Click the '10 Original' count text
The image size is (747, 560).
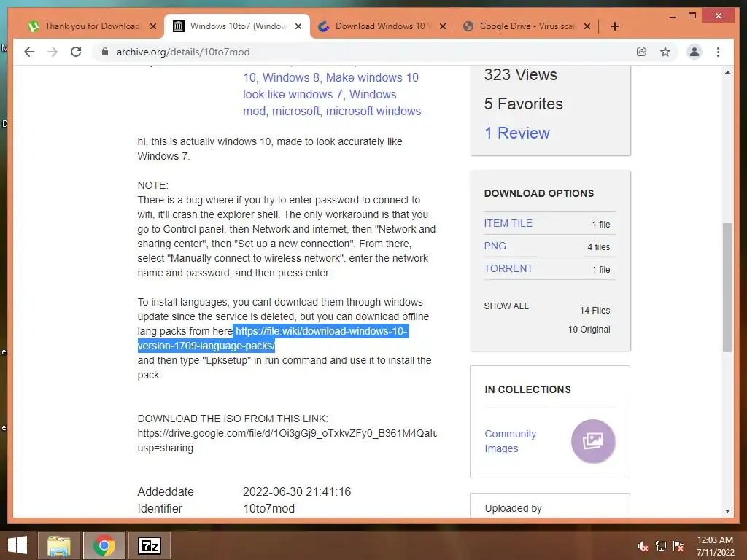click(589, 330)
